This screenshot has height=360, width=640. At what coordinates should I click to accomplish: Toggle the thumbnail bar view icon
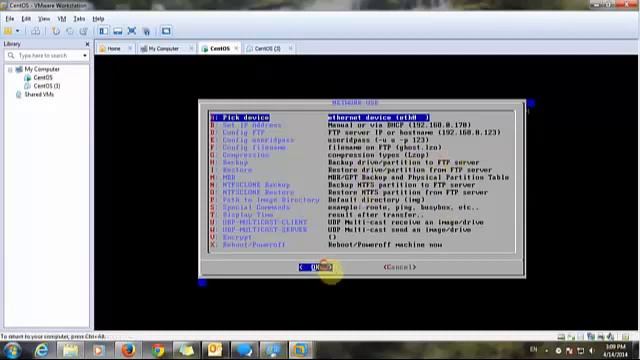coord(118,31)
